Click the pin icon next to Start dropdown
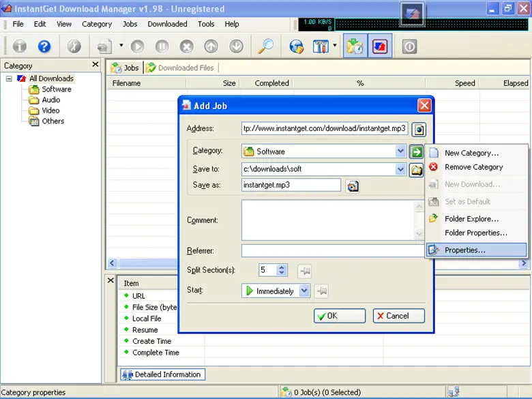Image resolution: width=532 pixels, height=399 pixels. click(x=322, y=291)
